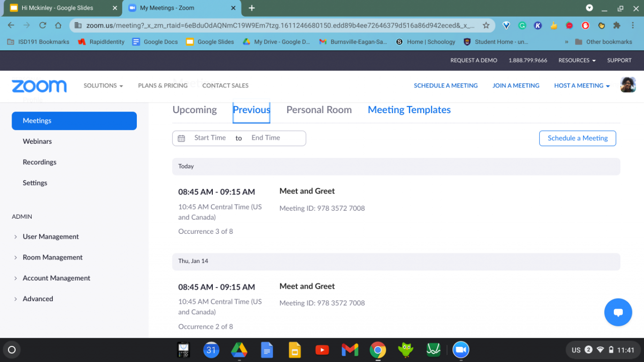Open the Chrome three-dot menu
Viewport: 644px width, 362px height.
[x=633, y=25]
